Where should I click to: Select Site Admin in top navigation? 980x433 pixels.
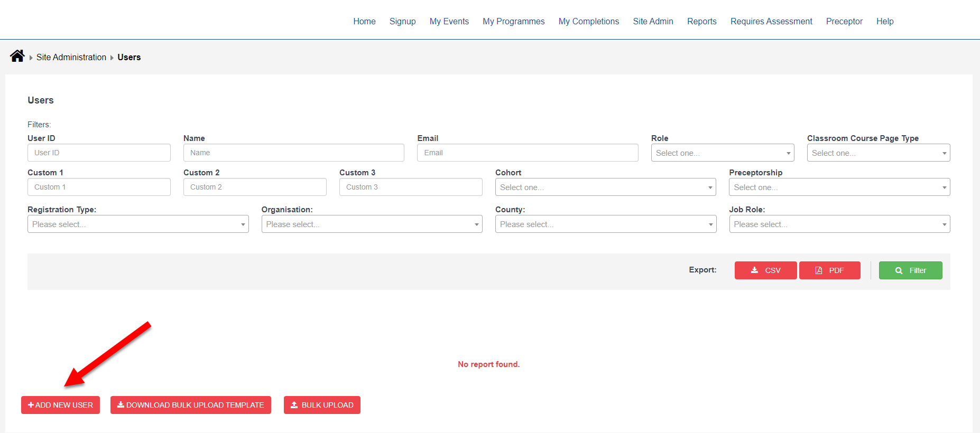coord(653,21)
